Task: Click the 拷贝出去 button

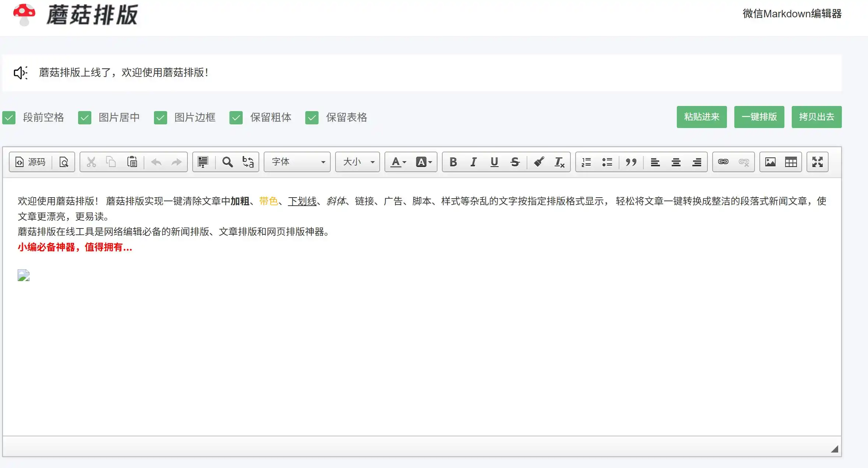Action: [817, 117]
